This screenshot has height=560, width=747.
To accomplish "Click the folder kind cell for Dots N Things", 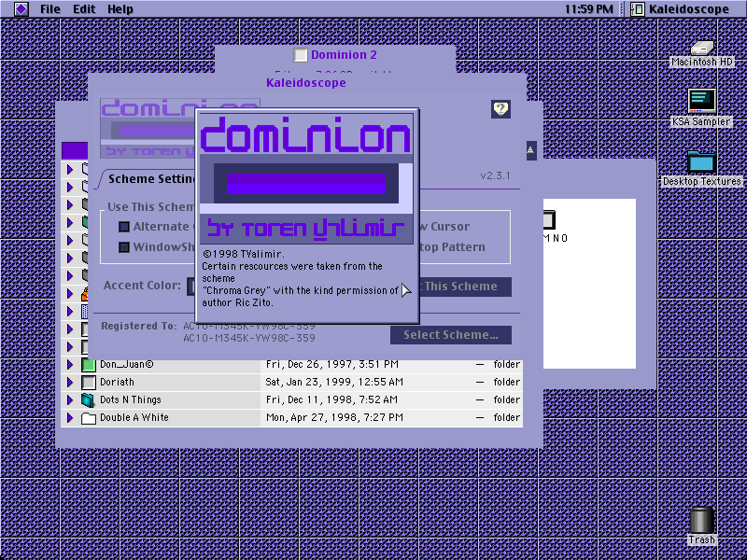I will pos(506,400).
